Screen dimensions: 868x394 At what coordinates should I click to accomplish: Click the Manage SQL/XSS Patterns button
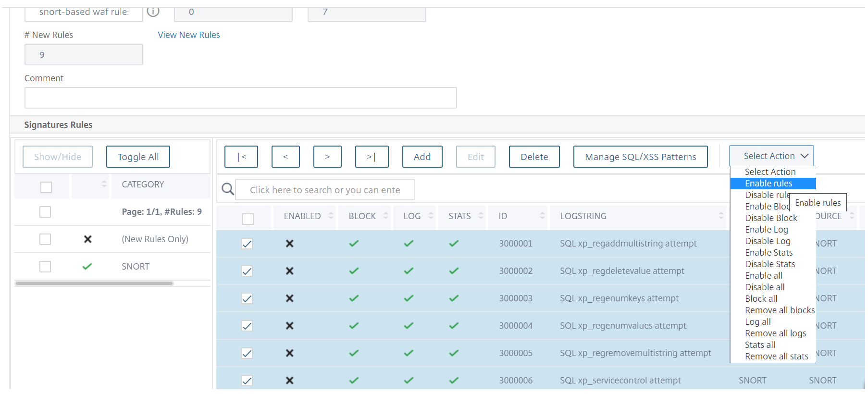(x=640, y=157)
